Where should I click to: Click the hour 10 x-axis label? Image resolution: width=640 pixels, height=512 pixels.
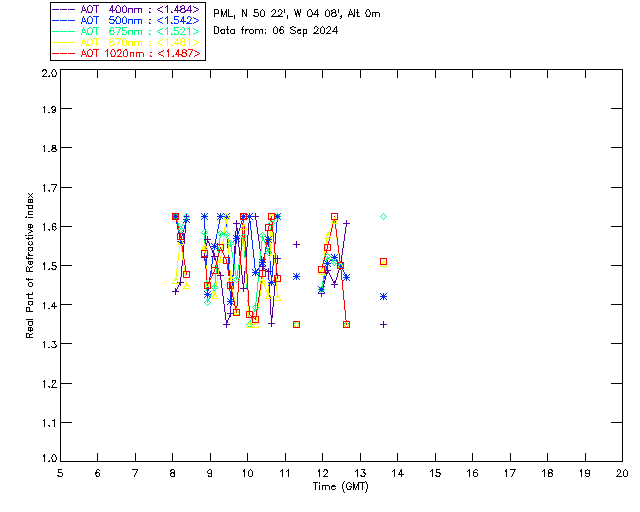(x=247, y=473)
